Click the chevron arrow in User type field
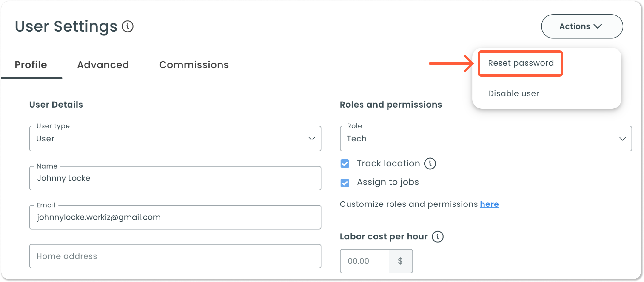This screenshot has height=282, width=644. pos(312,139)
